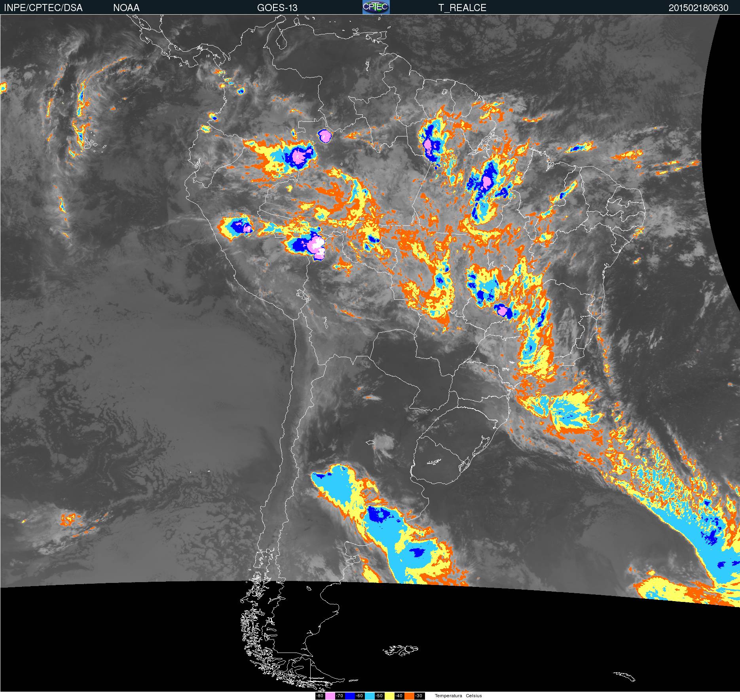
Task: Pick the orange legend color swatch
Action: [x=409, y=696]
